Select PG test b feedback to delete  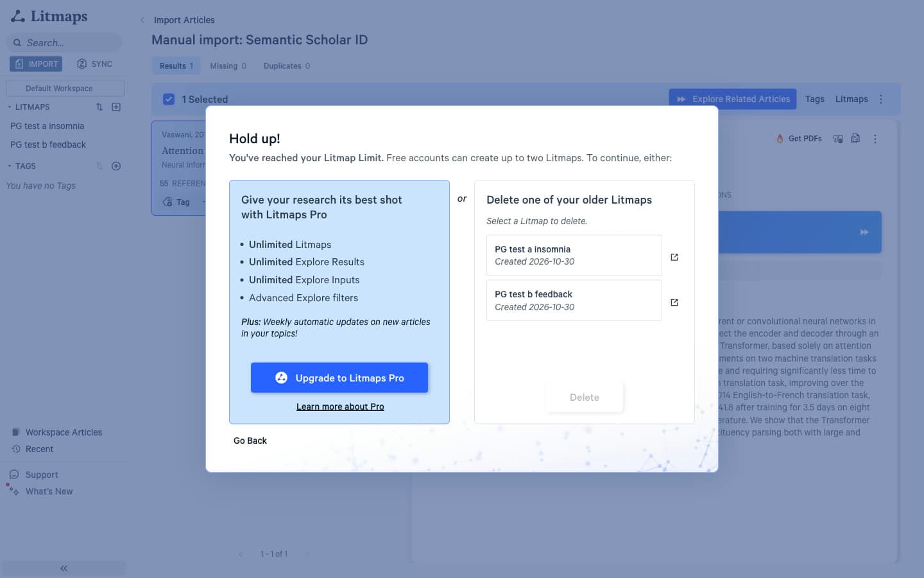click(574, 301)
